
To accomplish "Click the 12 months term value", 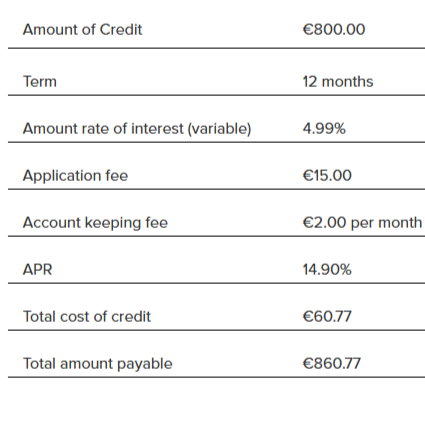I will 338,82.
